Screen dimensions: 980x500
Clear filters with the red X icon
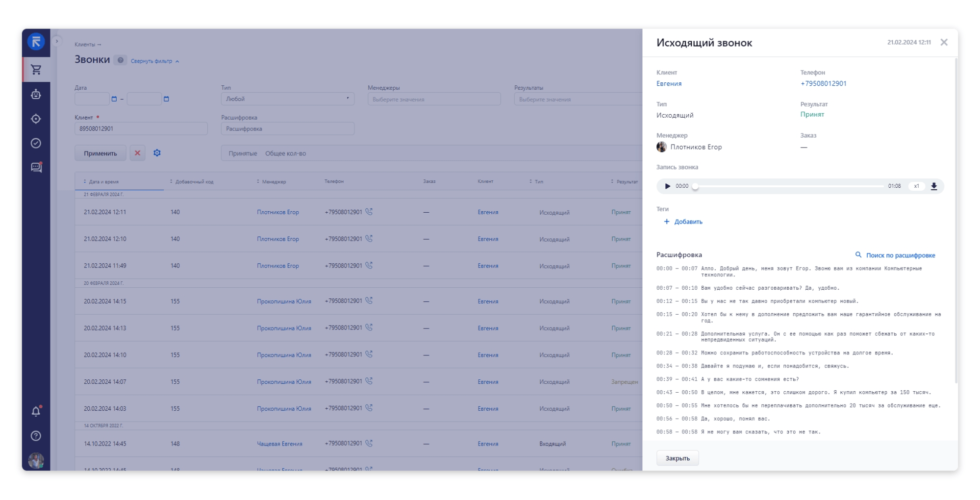tap(138, 153)
